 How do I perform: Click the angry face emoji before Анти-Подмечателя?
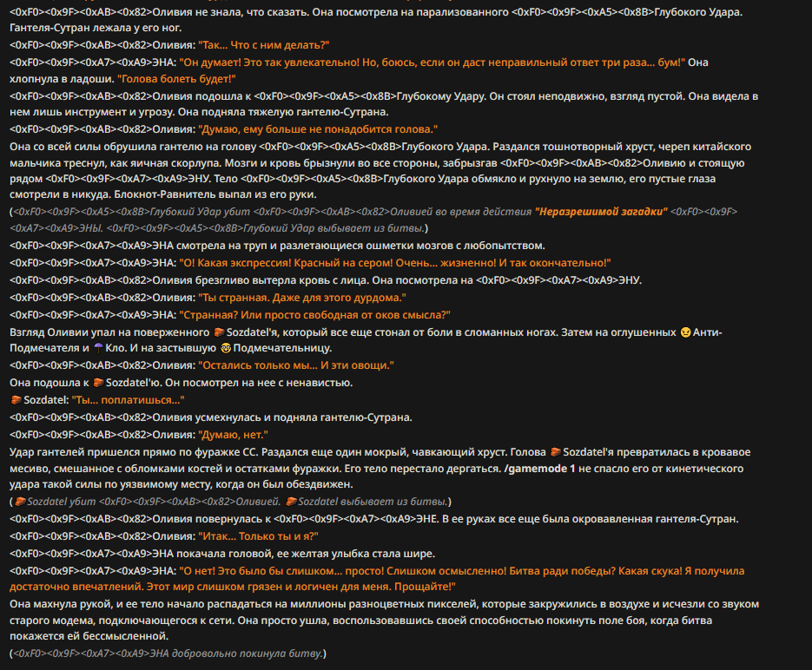click(685, 332)
